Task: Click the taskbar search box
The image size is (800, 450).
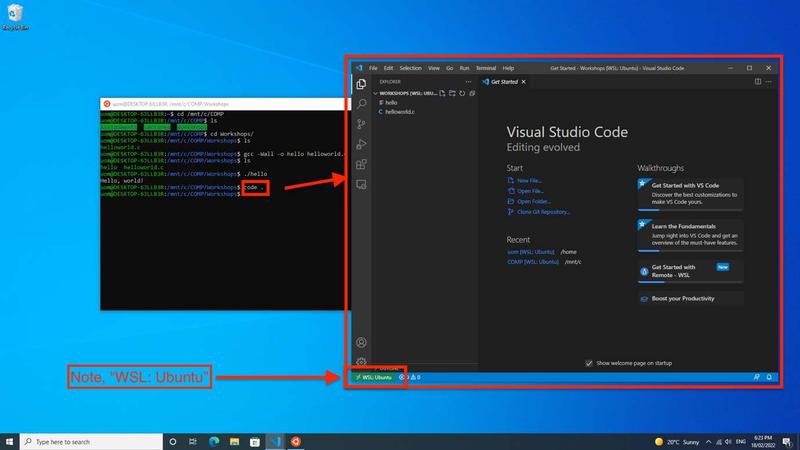Action: (x=91, y=441)
